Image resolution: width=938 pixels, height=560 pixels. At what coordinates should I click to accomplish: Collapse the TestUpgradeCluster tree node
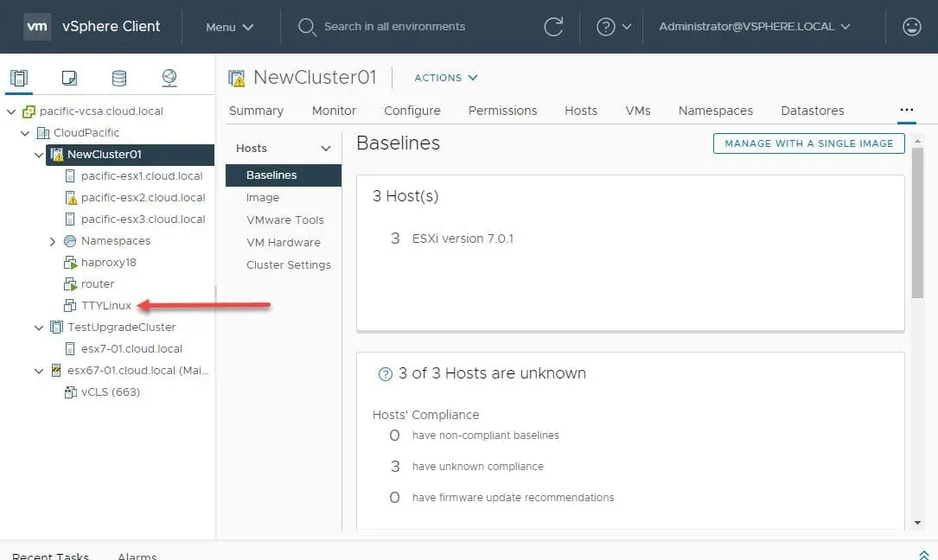[x=39, y=328]
